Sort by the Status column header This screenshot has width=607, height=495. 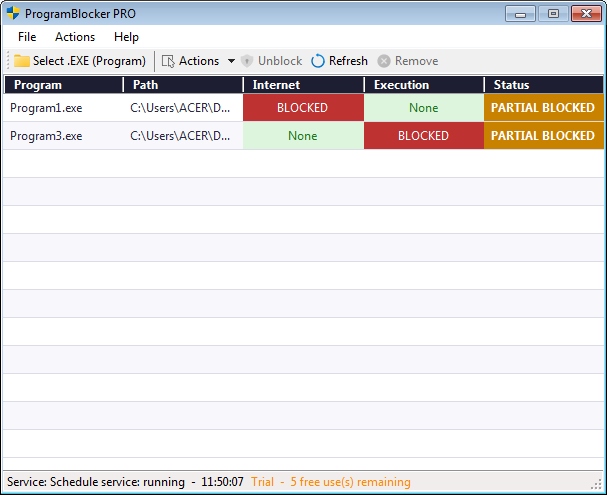[x=544, y=85]
